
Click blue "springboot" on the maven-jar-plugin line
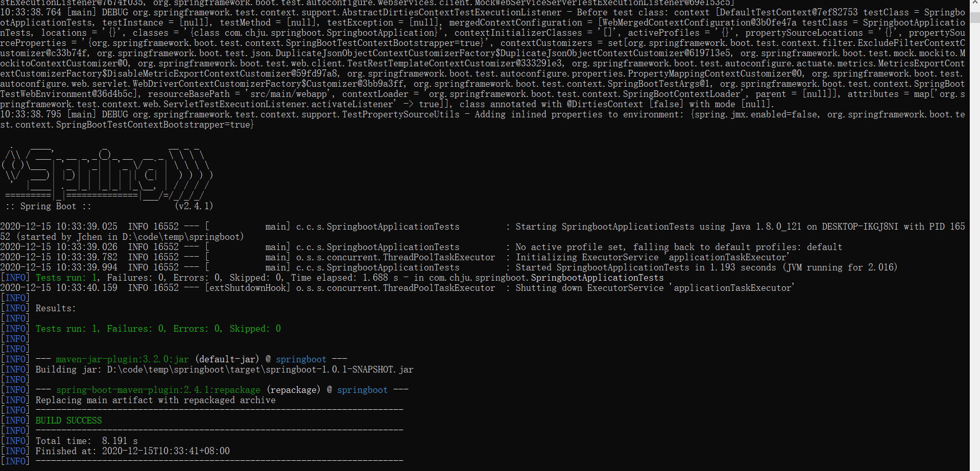(x=301, y=359)
